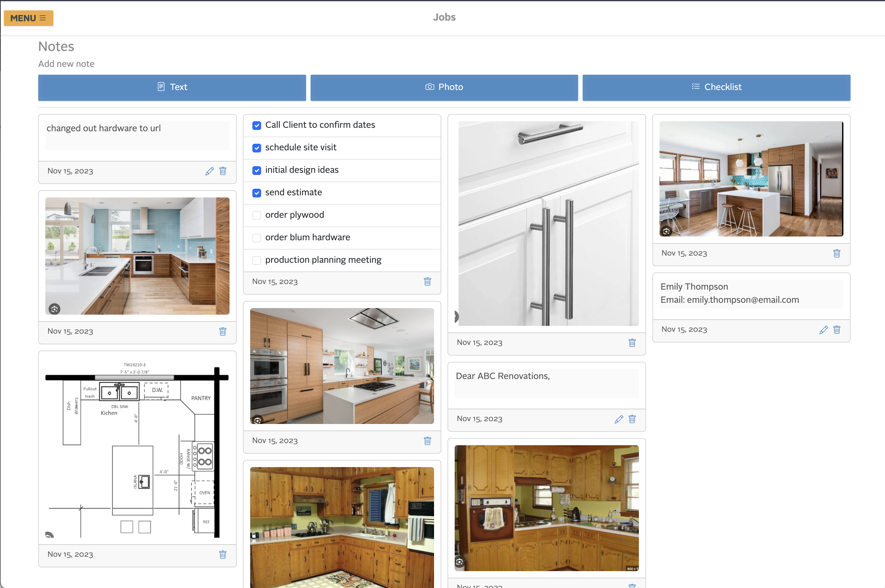Edit the 'Dear ABC Renovations' note
This screenshot has height=588, width=885.
[x=619, y=419]
